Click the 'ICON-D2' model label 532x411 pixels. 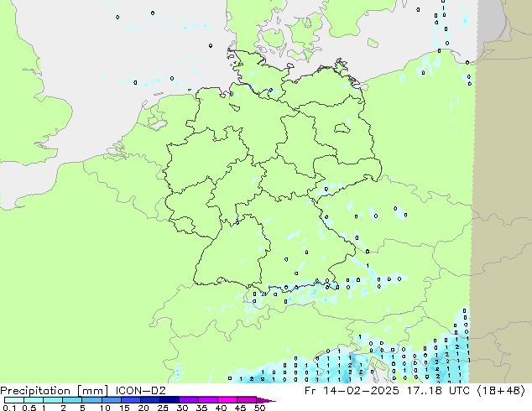coord(140,391)
